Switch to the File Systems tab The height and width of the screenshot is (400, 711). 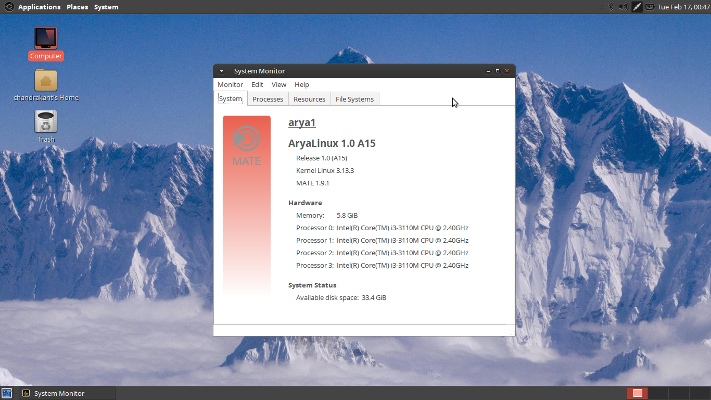point(354,99)
